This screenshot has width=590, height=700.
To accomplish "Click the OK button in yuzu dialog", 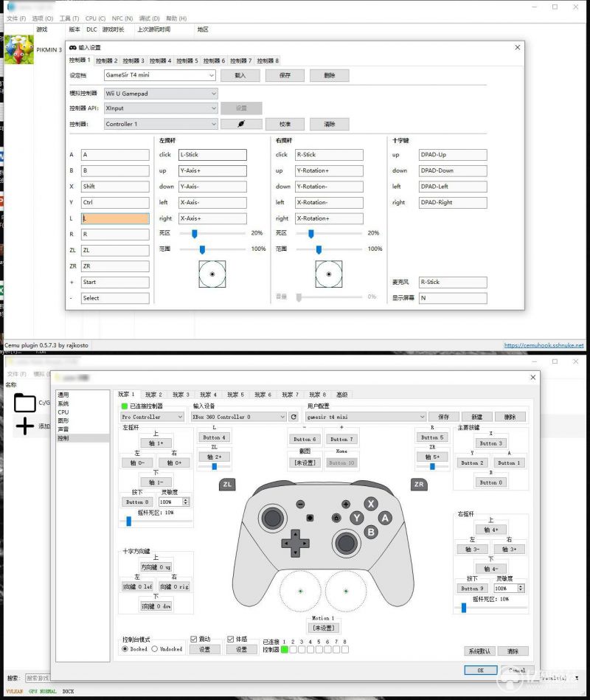I will point(481,670).
